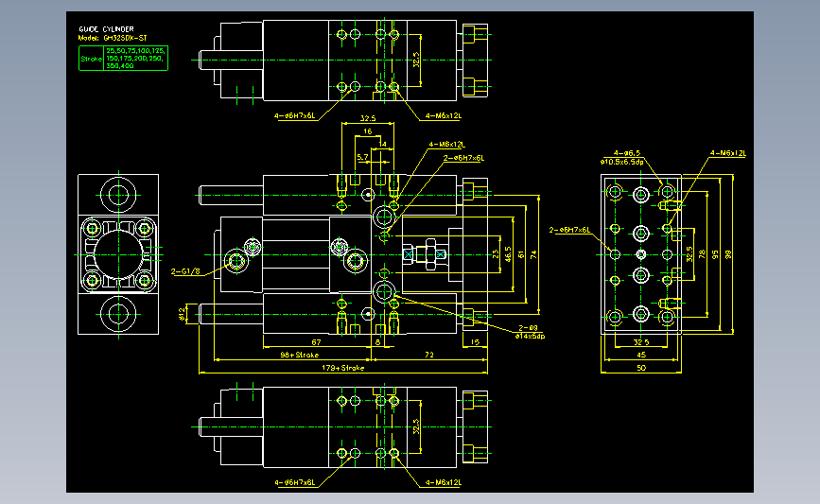Click the "15" dimension value
This screenshot has width=820, height=504.
click(x=475, y=342)
